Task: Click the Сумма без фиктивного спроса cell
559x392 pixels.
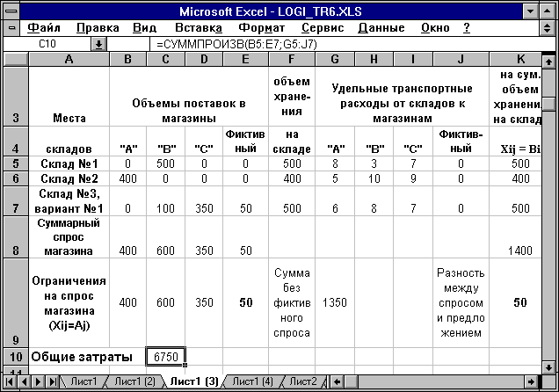Action: (292, 303)
